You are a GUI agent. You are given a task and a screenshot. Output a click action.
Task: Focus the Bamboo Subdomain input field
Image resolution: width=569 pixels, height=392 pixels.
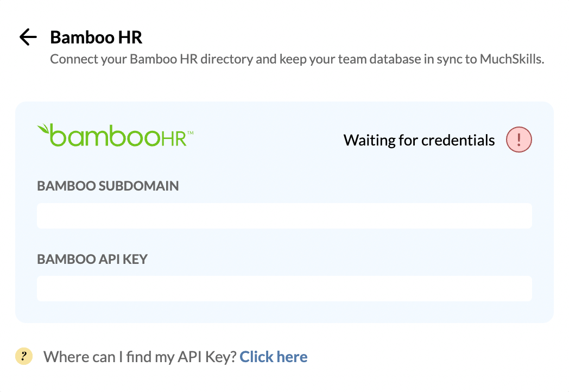(x=284, y=216)
